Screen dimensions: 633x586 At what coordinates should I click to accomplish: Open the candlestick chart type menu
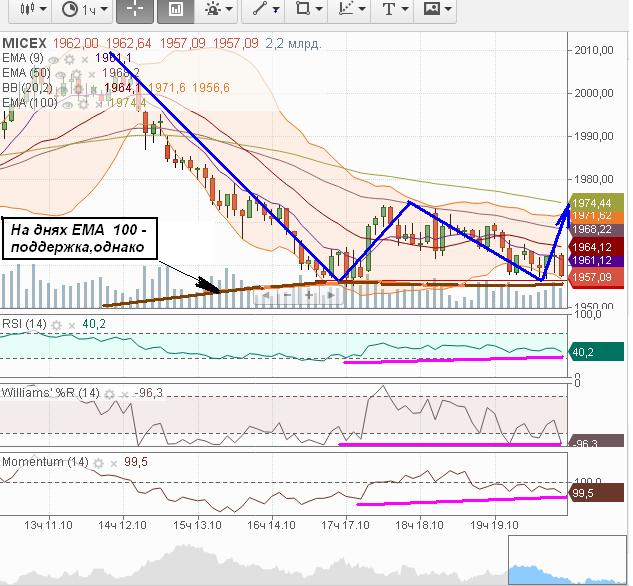(33, 9)
